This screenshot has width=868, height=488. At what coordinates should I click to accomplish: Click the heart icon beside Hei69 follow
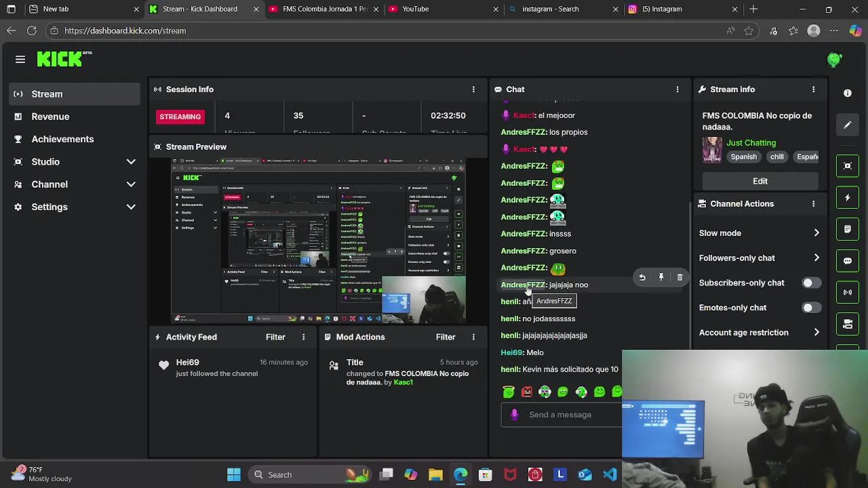tap(163, 365)
